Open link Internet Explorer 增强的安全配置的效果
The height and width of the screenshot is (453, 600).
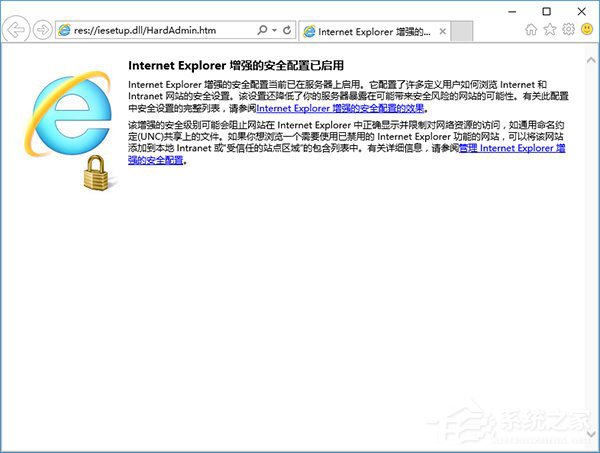pos(340,108)
